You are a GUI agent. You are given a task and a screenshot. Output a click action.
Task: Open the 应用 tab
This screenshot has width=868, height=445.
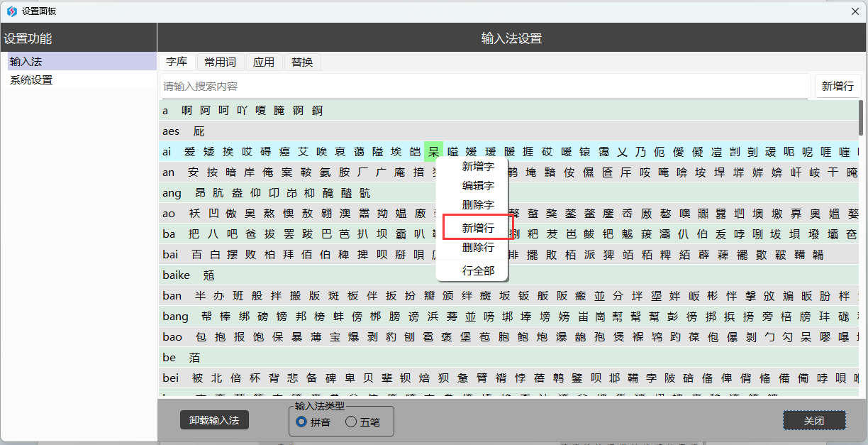tap(264, 62)
